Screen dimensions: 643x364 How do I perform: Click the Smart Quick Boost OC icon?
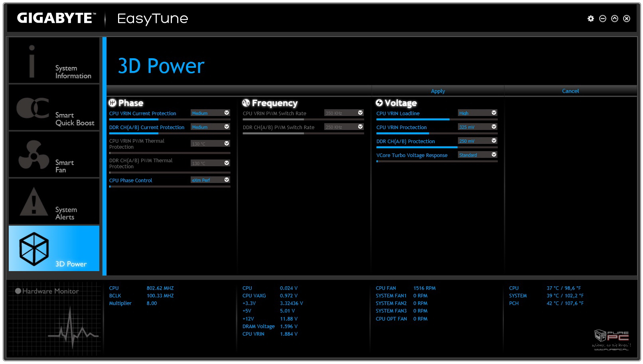(33, 108)
